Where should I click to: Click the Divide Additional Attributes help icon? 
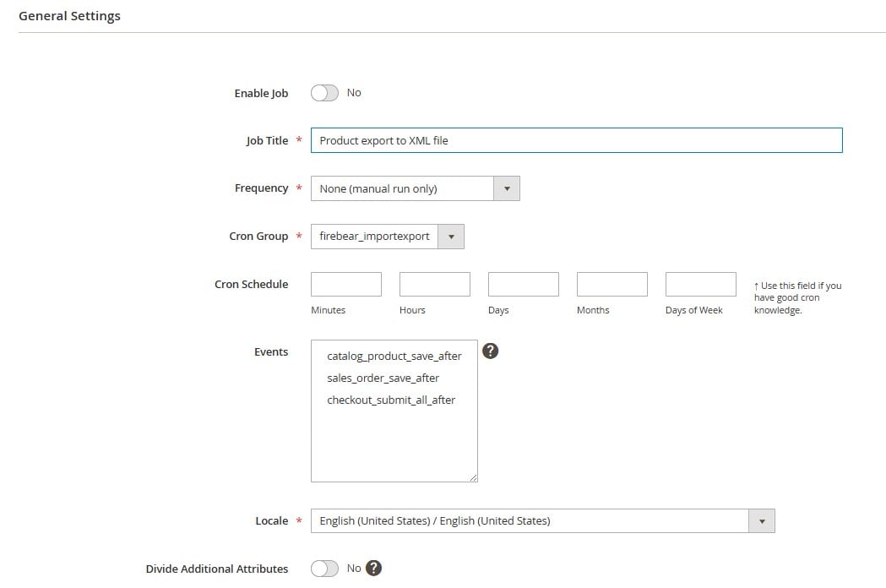tap(373, 568)
